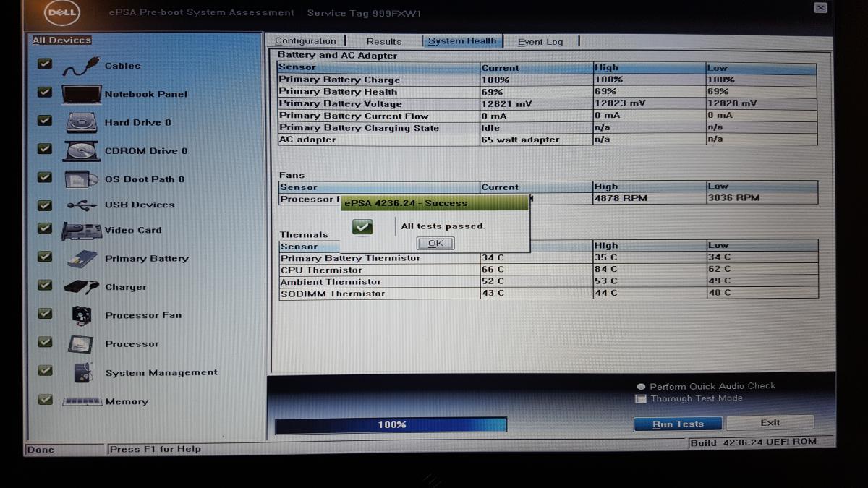868x488 pixels.
Task: Open the Event Log tab
Action: [540, 42]
